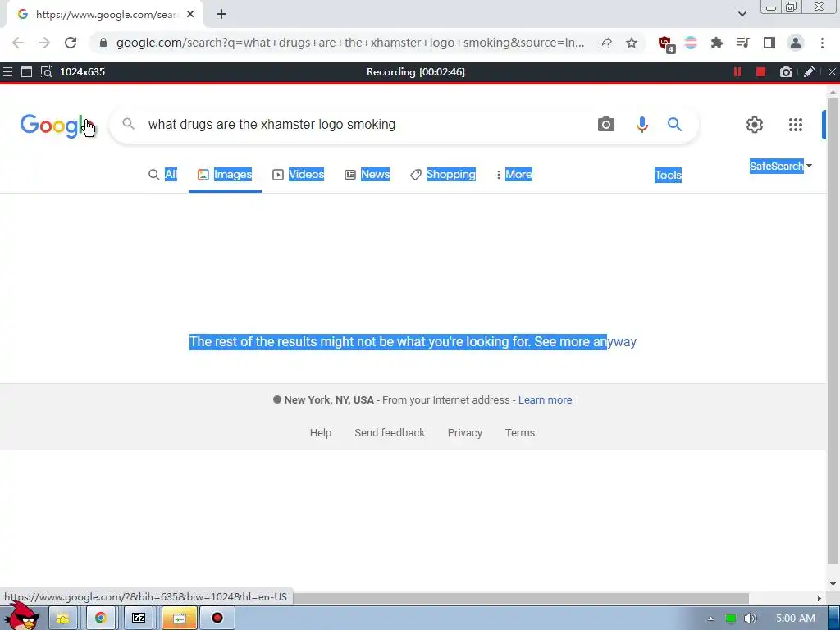Viewport: 840px width, 630px height.
Task: Click the address bar URL
Action: pos(349,43)
